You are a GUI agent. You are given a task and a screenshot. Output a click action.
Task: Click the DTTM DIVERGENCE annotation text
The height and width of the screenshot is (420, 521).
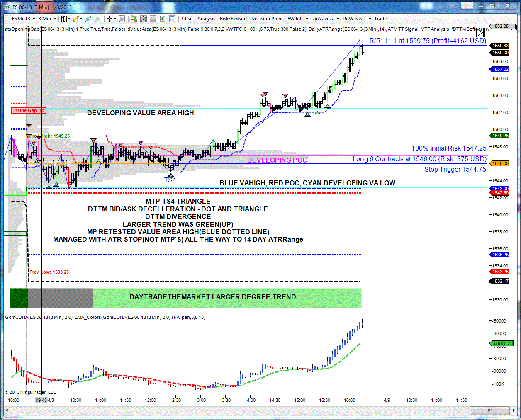(x=178, y=216)
